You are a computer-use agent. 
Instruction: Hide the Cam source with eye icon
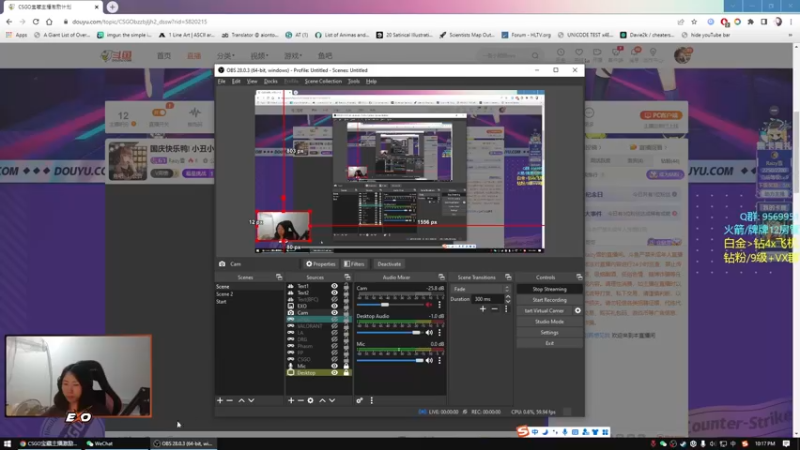pos(334,313)
